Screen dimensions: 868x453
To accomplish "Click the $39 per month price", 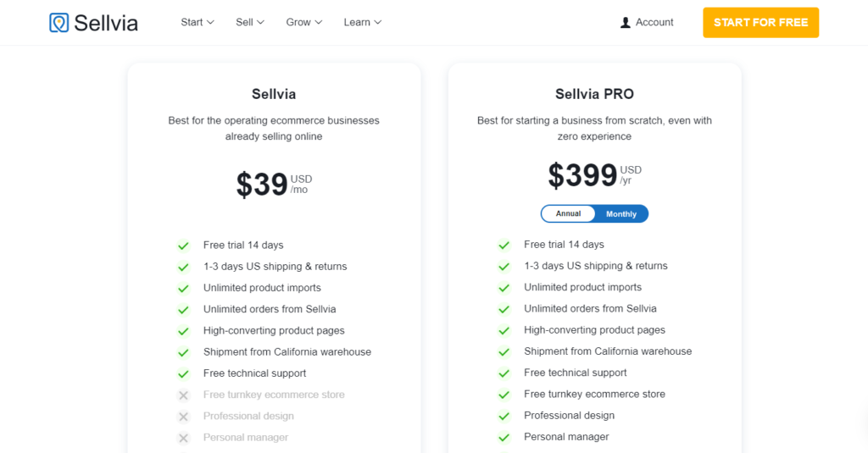I will pos(274,185).
